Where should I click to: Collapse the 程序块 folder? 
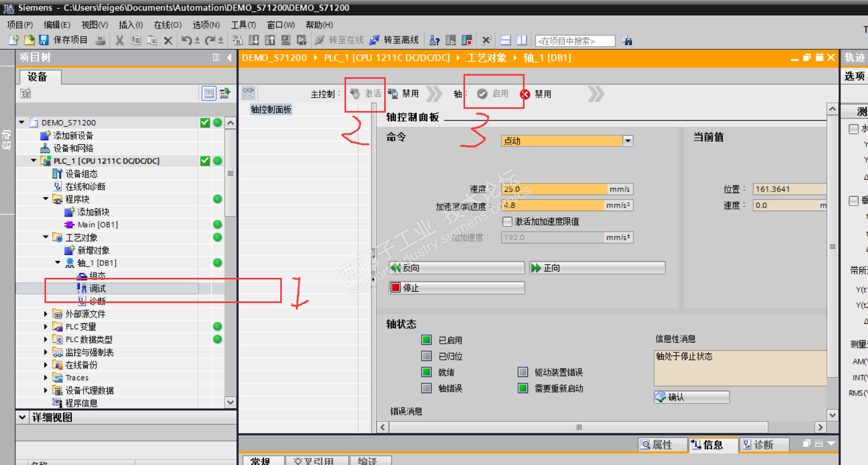[x=46, y=199]
